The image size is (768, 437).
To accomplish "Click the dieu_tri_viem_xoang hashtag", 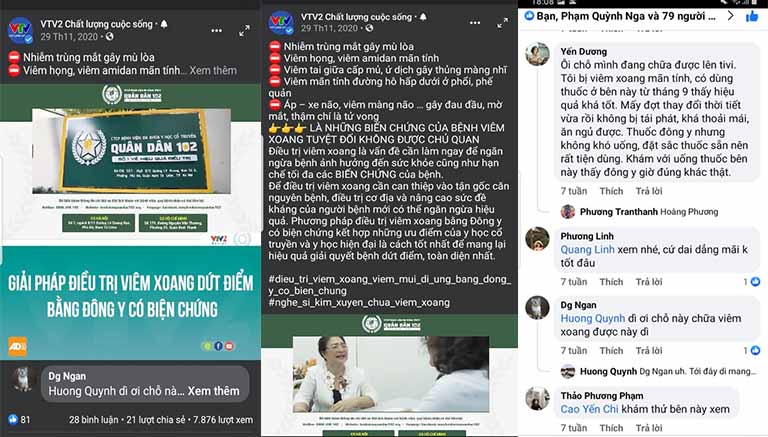I will 390,285.
